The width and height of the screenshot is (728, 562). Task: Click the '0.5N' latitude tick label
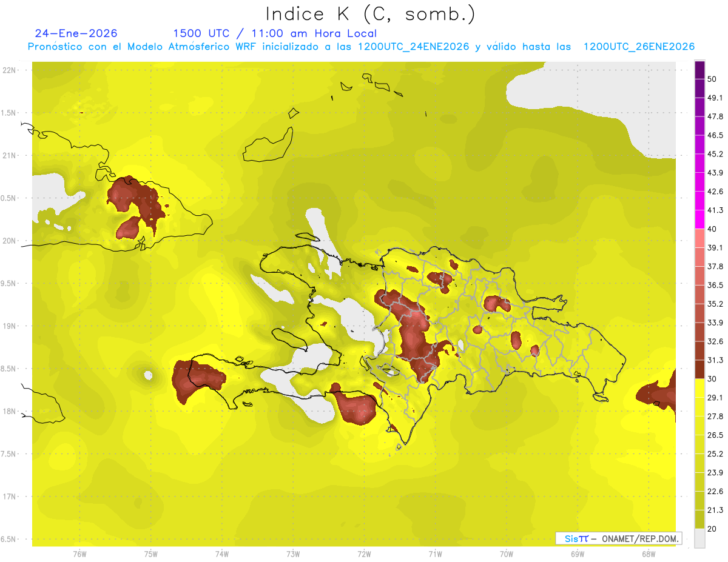tap(9, 198)
